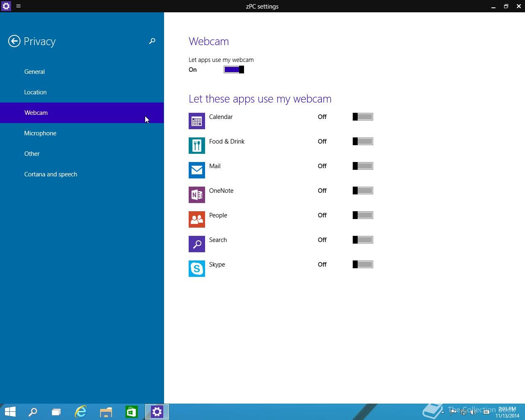Click the Privacy heading text

[x=39, y=41]
